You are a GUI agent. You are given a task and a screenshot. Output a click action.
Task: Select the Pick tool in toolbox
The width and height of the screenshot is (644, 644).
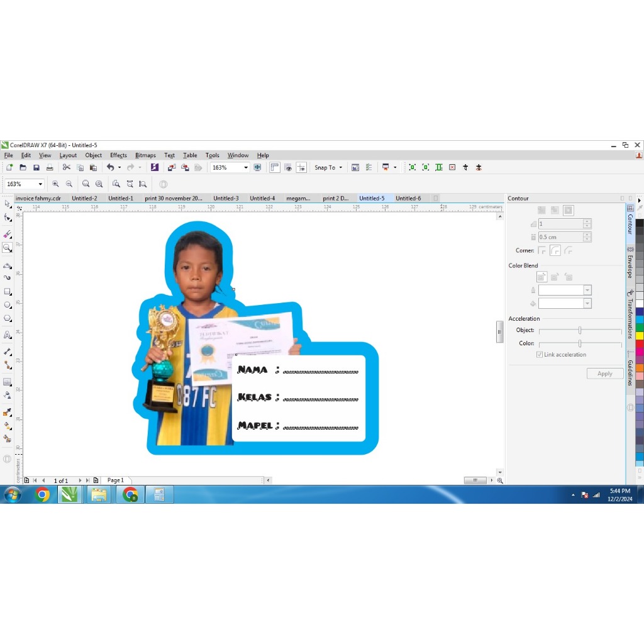tap(8, 204)
